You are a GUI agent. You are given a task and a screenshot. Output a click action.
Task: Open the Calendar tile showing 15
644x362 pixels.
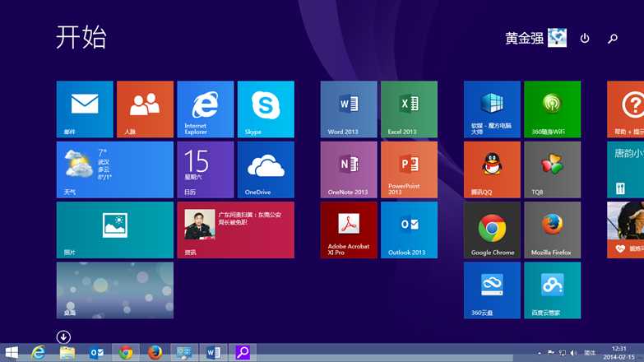(206, 169)
